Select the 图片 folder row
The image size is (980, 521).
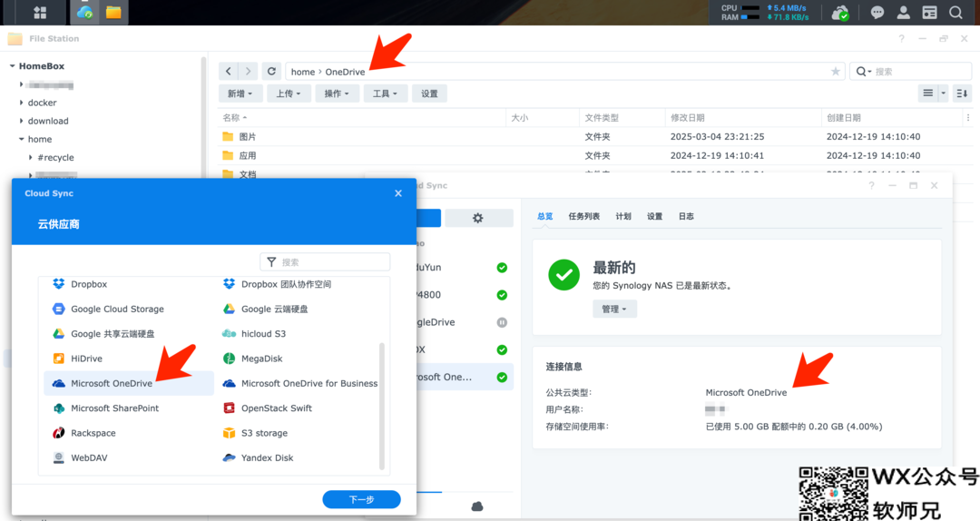[x=595, y=136]
